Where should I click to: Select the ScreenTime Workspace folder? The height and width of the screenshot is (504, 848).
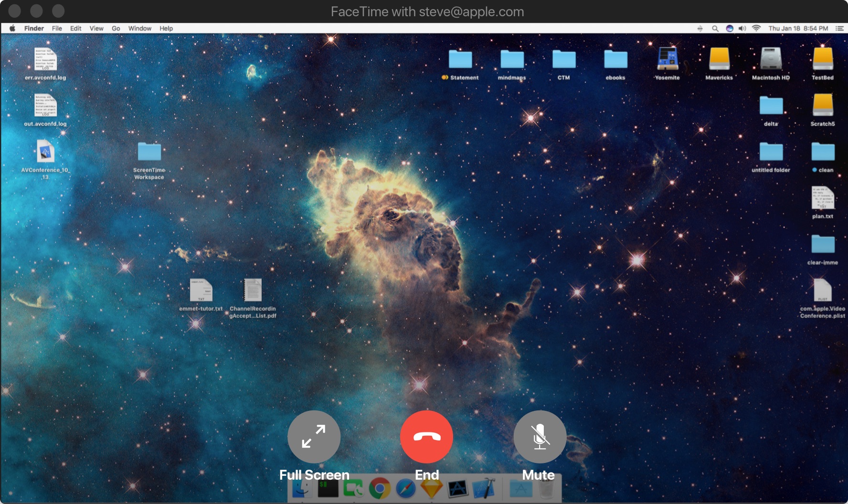149,160
